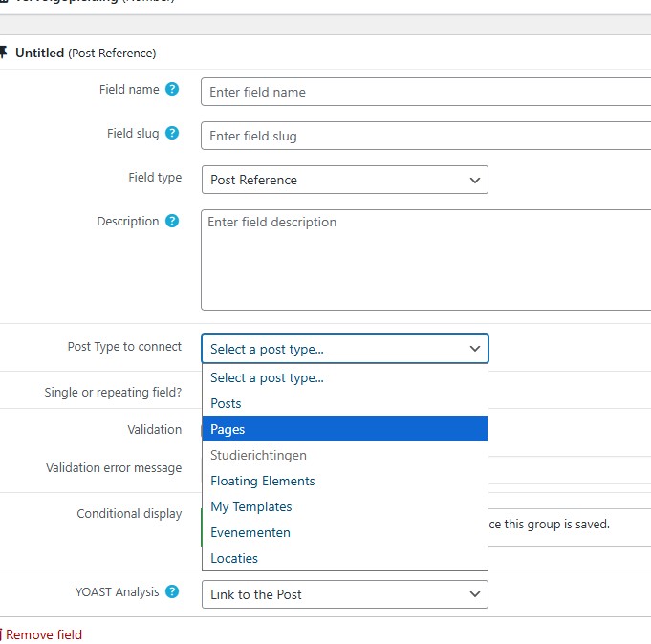Click the Remove field link
The image size is (651, 644).
tap(44, 634)
